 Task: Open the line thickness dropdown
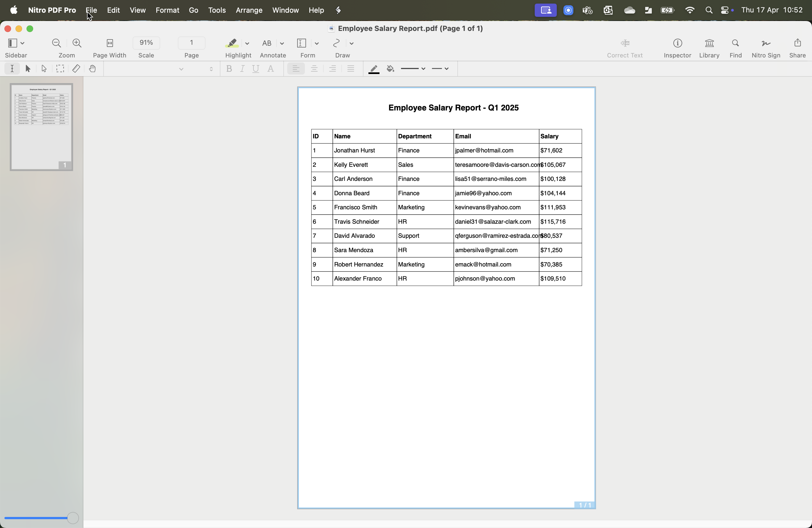413,68
